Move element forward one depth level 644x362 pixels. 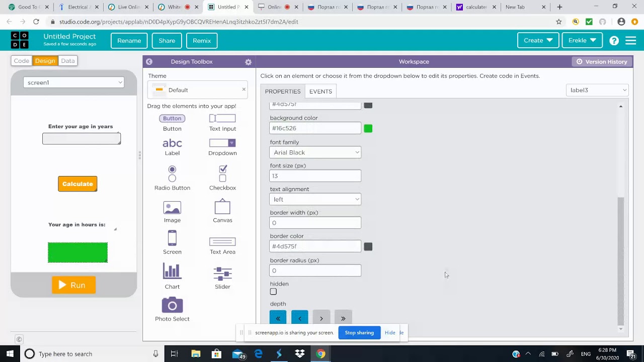(x=321, y=318)
